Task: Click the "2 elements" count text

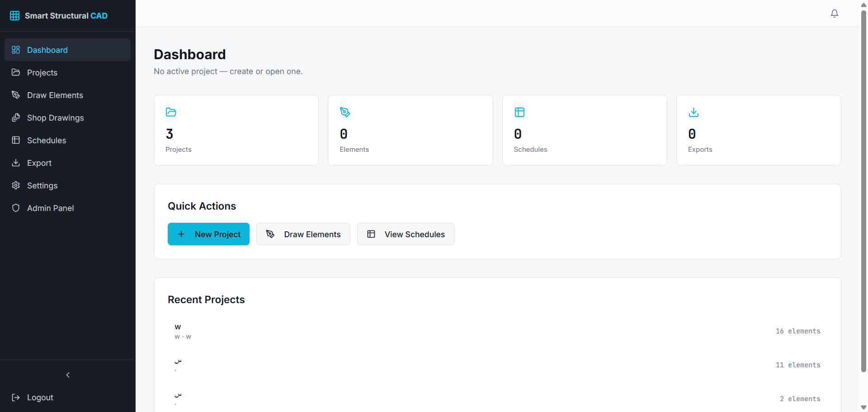Action: click(800, 399)
